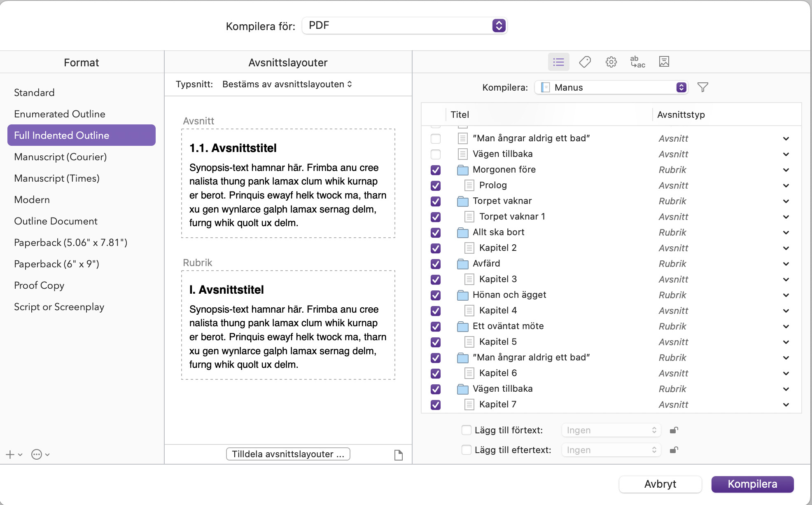The width and height of the screenshot is (812, 505).
Task: Open section type chevron for Prolog
Action: 786,185
